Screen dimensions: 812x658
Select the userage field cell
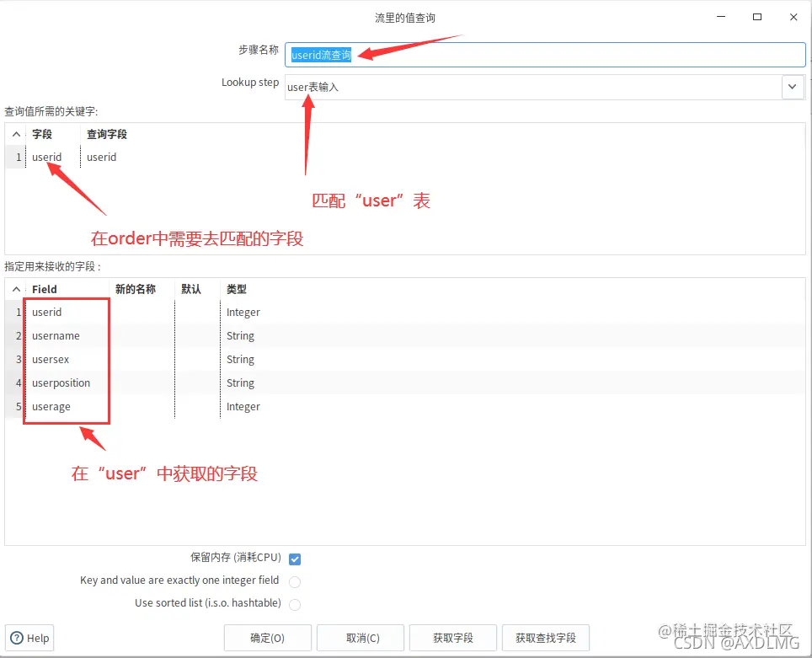coord(67,407)
